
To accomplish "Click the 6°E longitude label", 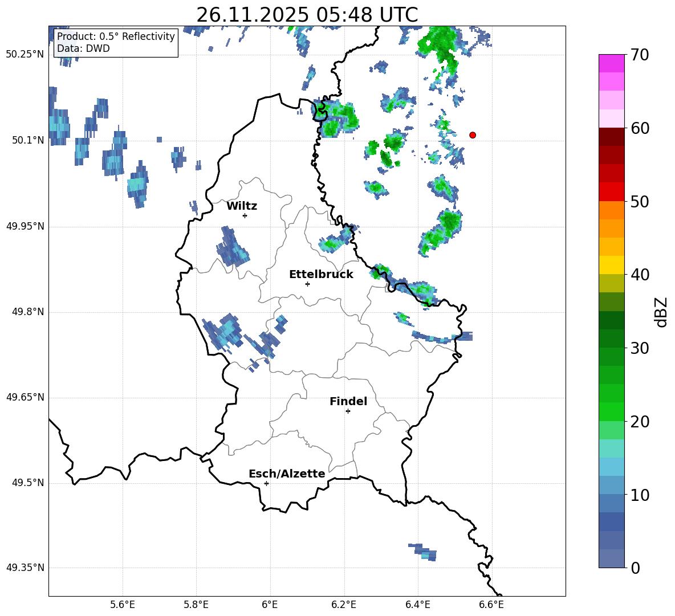I will 270,605.
